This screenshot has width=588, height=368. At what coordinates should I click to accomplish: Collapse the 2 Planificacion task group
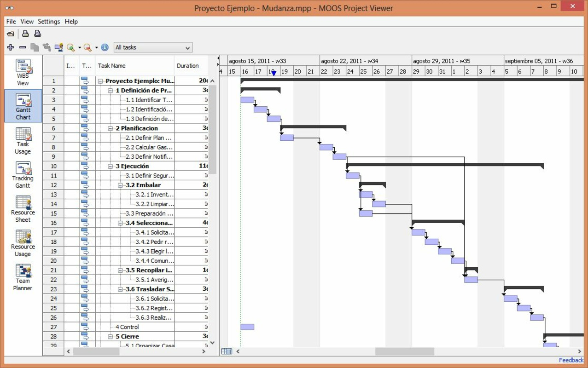[110, 128]
